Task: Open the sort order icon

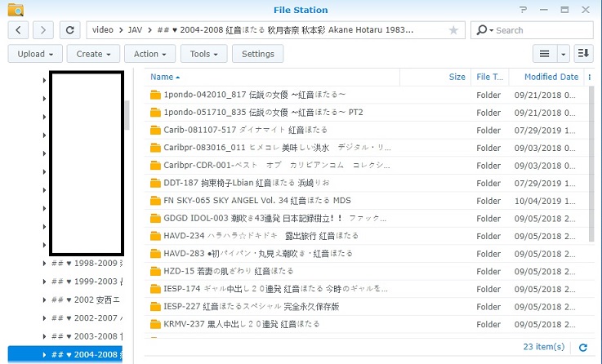Action: (583, 54)
